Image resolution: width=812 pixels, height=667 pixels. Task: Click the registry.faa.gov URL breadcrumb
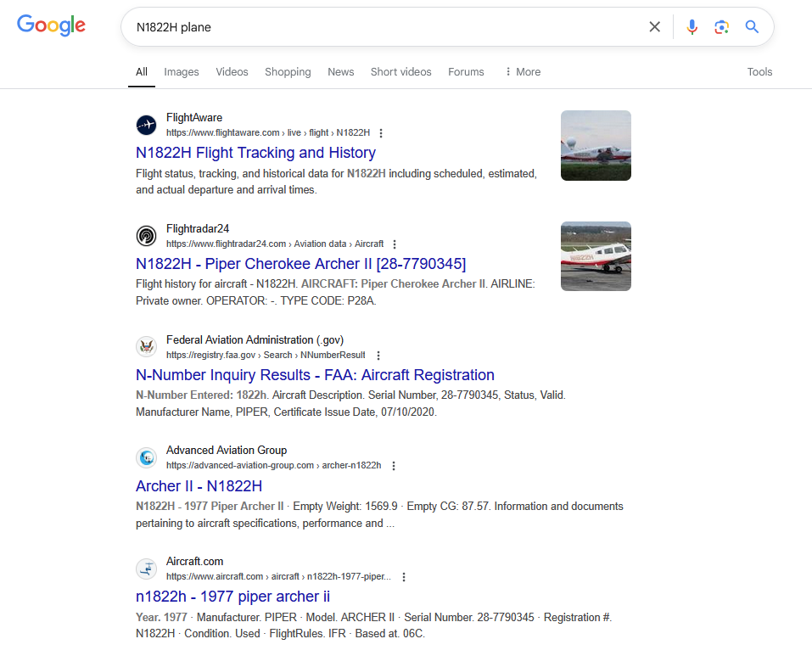coord(266,355)
